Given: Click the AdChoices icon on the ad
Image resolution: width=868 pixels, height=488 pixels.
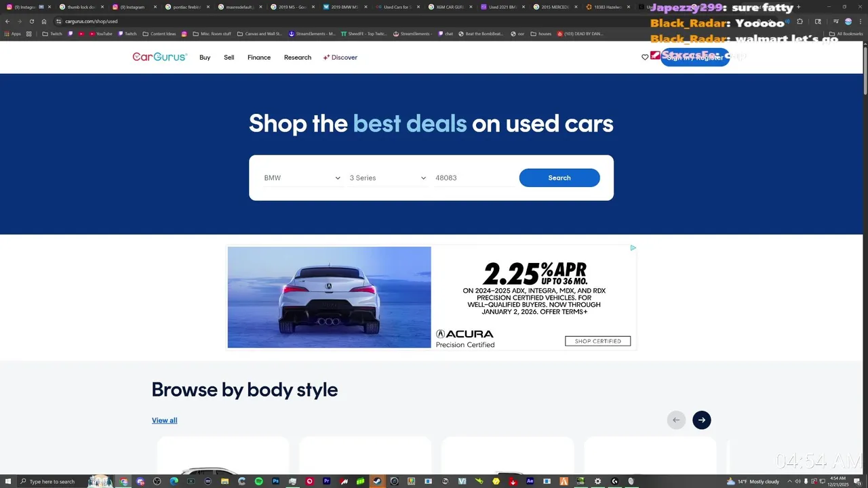Looking at the screenshot, I should pos(633,248).
